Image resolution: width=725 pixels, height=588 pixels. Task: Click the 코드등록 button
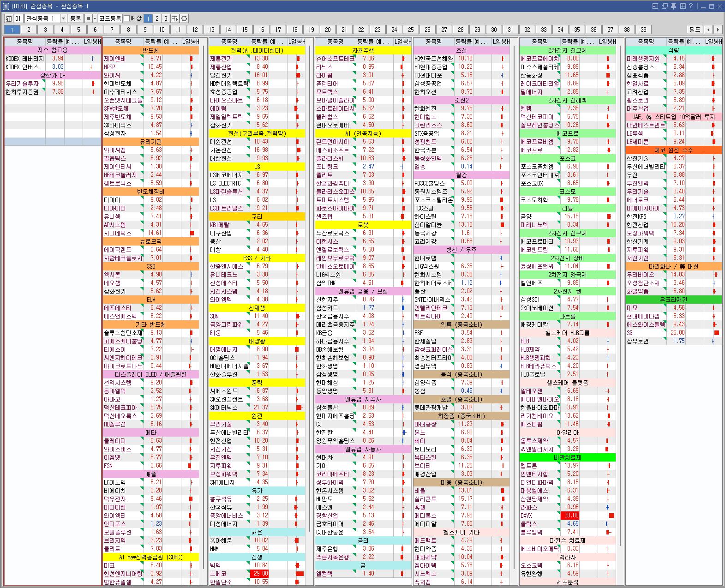[110, 18]
